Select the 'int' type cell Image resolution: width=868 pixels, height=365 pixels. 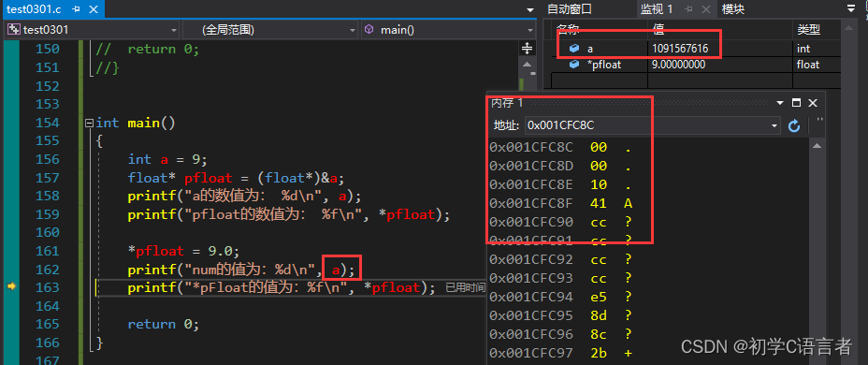pyautogui.click(x=803, y=49)
